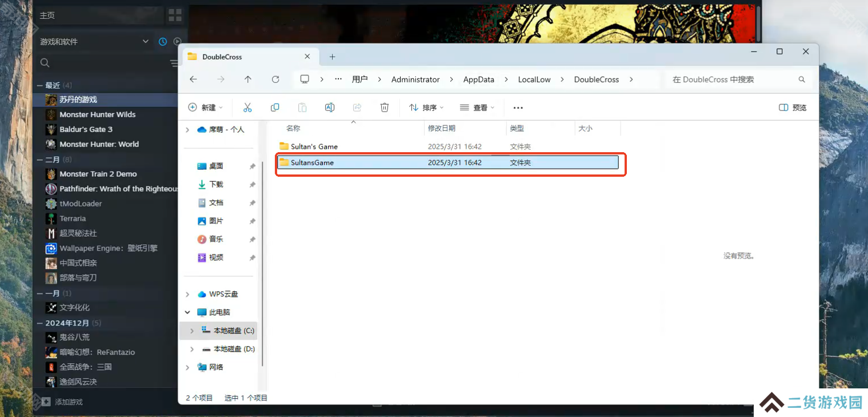
Task: Sort by the Date modified (修改日期) column
Action: point(442,129)
